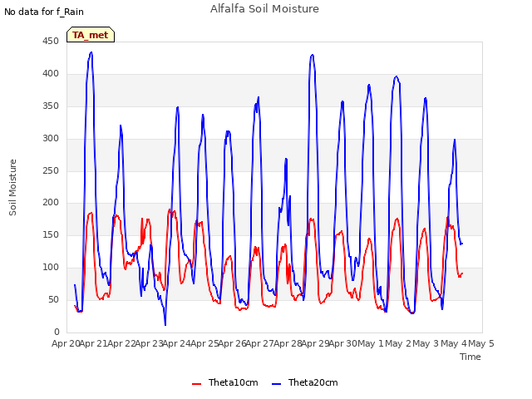The image size is (532, 399).
Task: Click the 100 y-axis tick label
Action: pyautogui.click(x=51, y=268)
